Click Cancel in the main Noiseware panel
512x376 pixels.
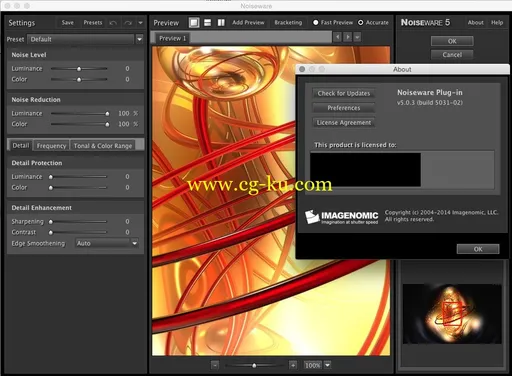(x=452, y=55)
